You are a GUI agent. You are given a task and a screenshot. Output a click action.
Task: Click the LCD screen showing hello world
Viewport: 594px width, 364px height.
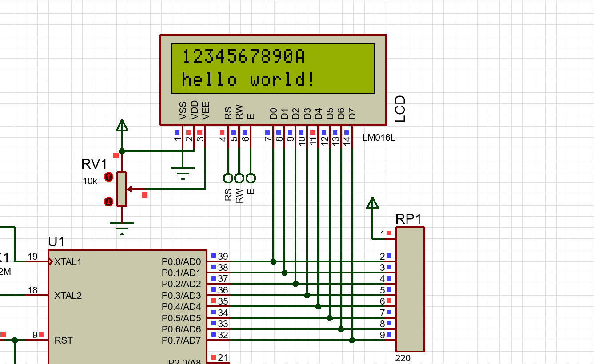pyautogui.click(x=273, y=68)
